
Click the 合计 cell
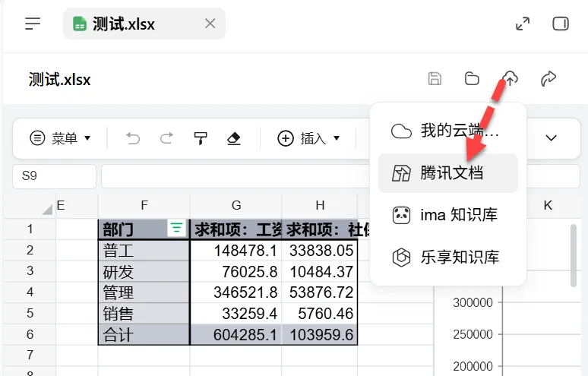(x=144, y=334)
